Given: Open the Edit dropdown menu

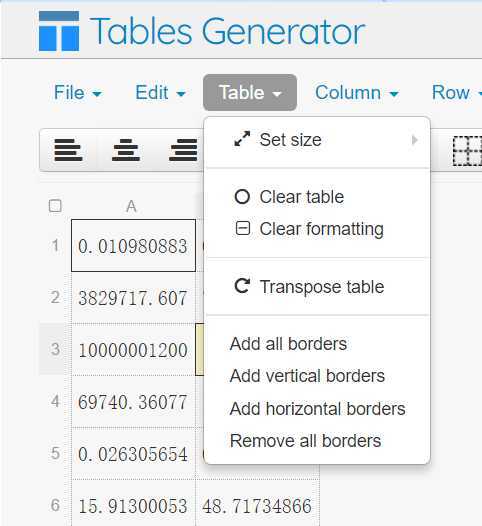Looking at the screenshot, I should tap(160, 93).
